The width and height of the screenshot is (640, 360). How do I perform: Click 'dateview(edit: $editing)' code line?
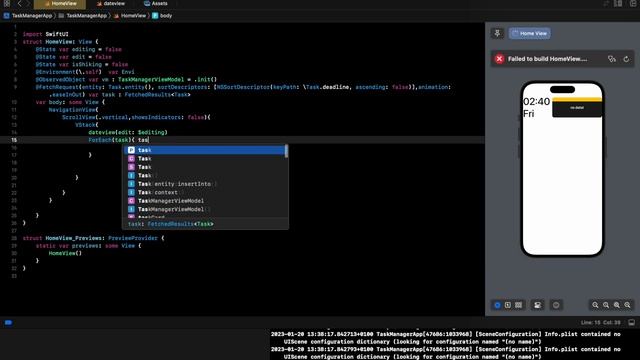coord(128,132)
